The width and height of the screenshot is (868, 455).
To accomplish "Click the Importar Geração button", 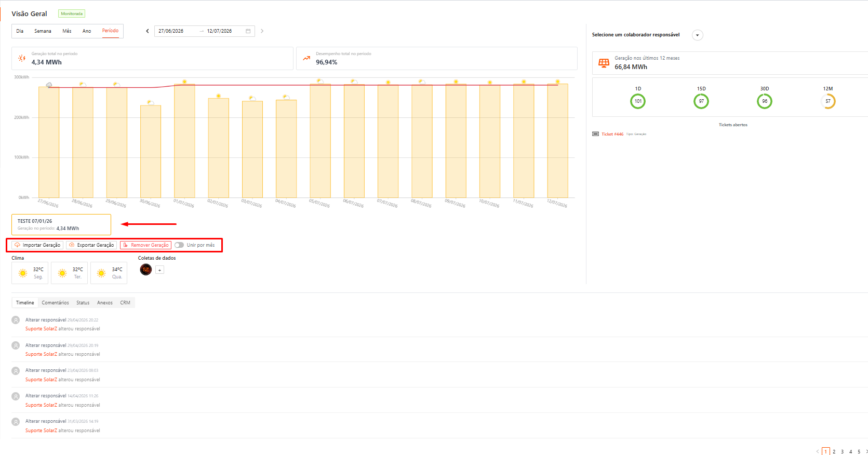I will click(37, 245).
